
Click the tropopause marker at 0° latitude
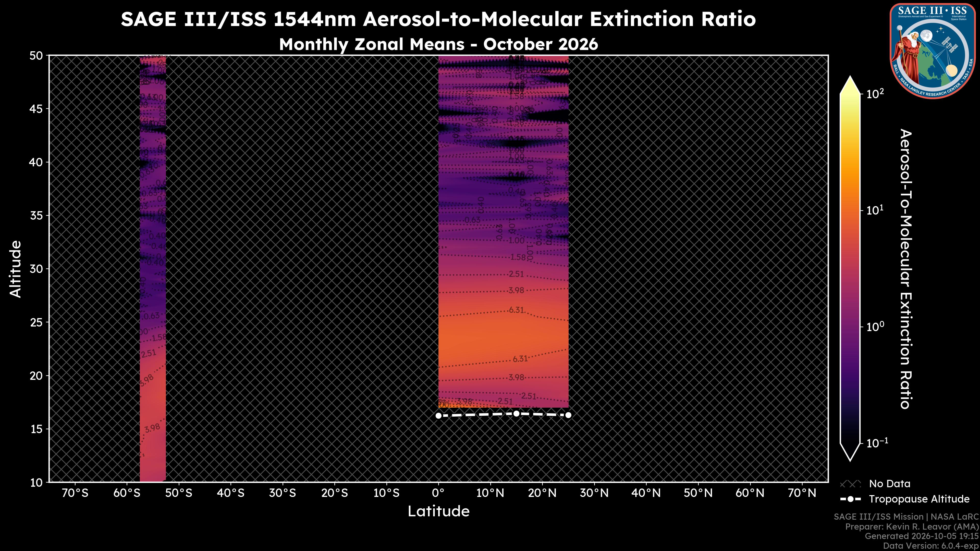tap(438, 416)
